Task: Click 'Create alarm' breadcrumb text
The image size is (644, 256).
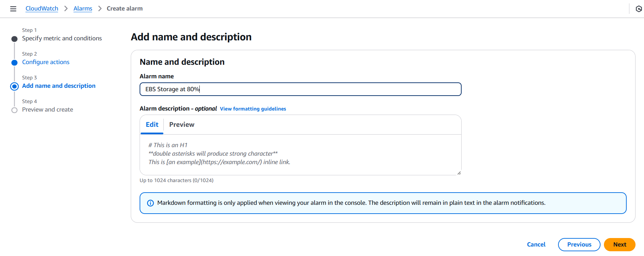Action: (125, 8)
